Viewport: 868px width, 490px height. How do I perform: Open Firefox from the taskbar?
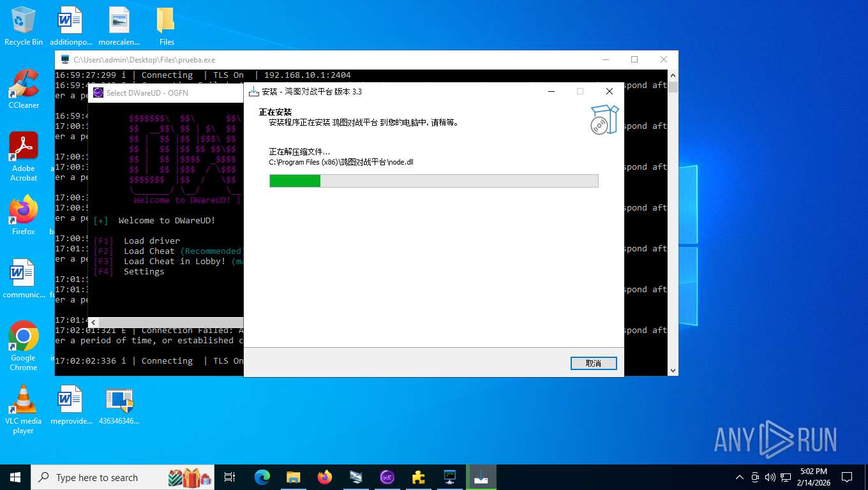click(x=325, y=477)
